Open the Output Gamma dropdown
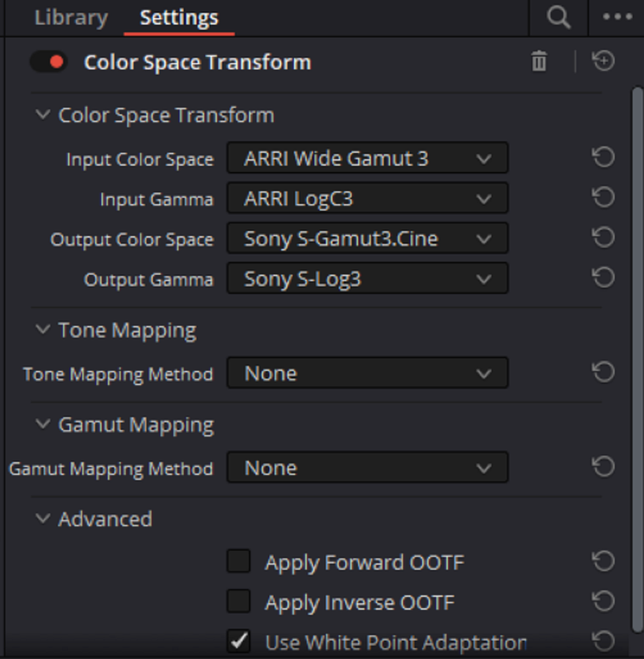Image resolution: width=644 pixels, height=659 pixels. click(367, 278)
